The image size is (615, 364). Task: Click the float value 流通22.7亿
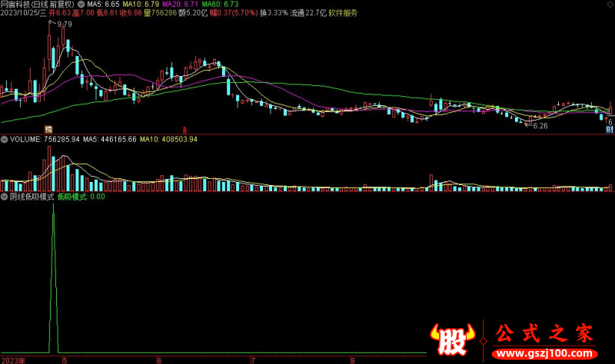(308, 13)
